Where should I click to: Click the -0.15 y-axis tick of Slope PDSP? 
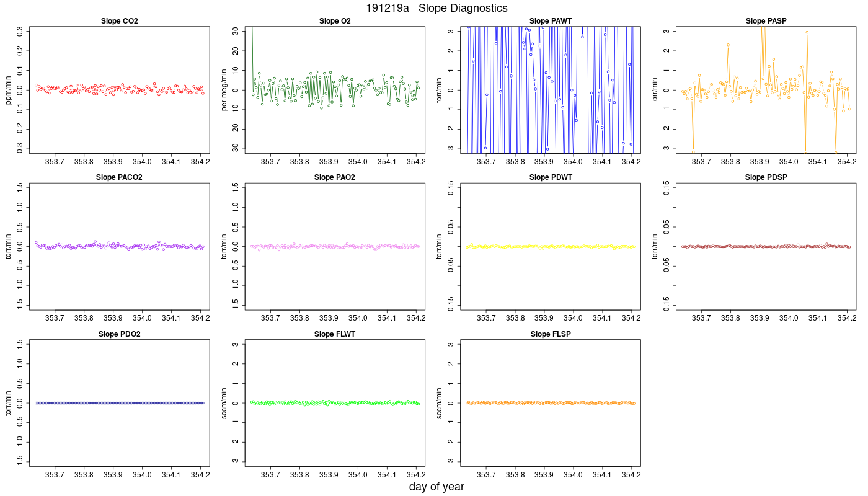[x=667, y=304]
